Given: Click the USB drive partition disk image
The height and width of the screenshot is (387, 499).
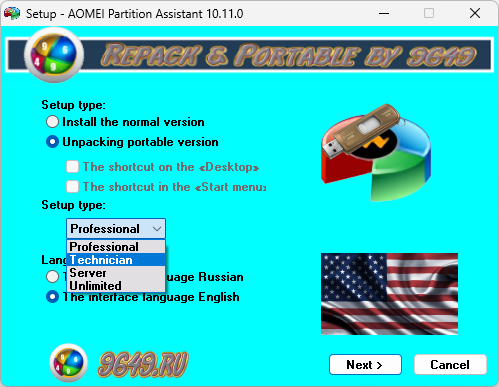Looking at the screenshot, I should [x=376, y=152].
